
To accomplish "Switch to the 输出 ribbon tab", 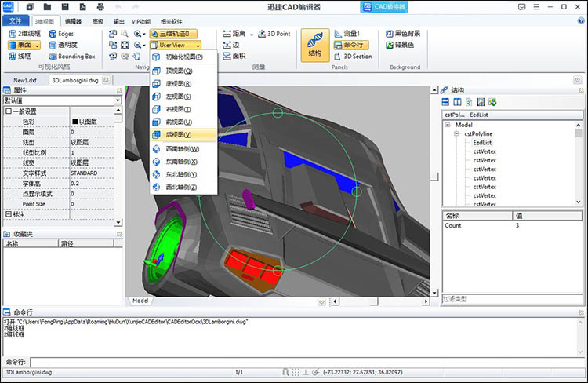I will coord(119,21).
